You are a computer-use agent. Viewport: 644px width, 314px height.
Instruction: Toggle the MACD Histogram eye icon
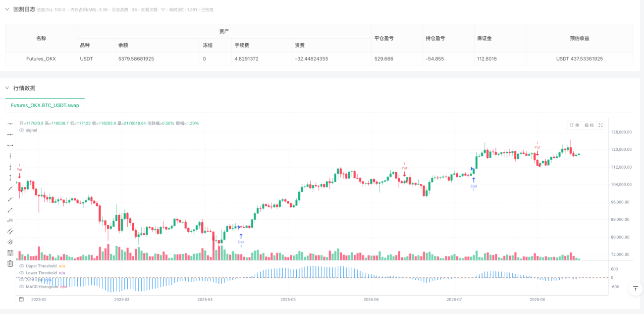[x=21, y=287]
